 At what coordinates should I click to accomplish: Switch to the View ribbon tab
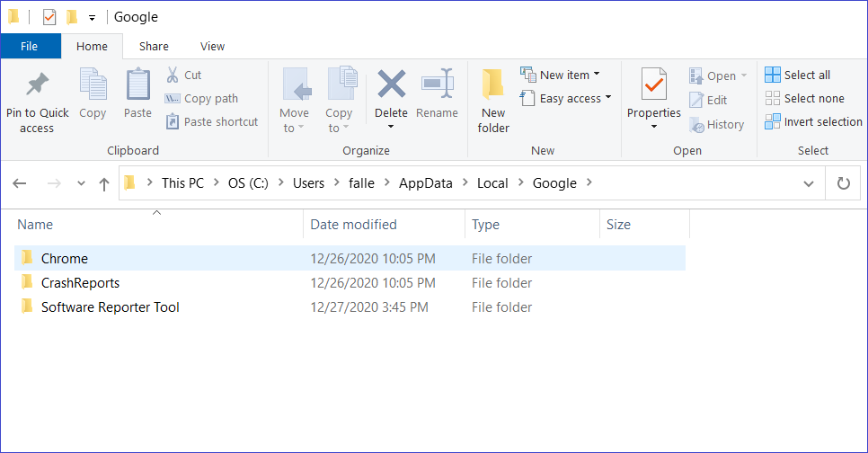tap(213, 47)
